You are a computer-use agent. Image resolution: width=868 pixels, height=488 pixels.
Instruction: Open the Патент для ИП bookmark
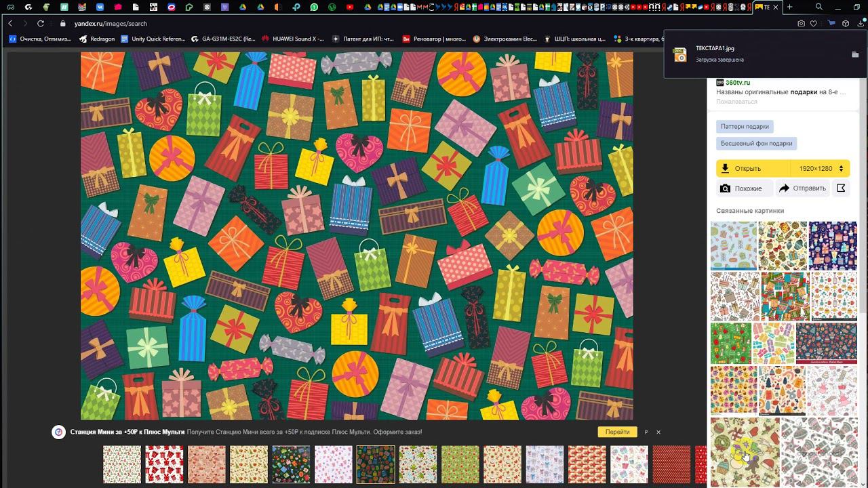[x=363, y=39]
